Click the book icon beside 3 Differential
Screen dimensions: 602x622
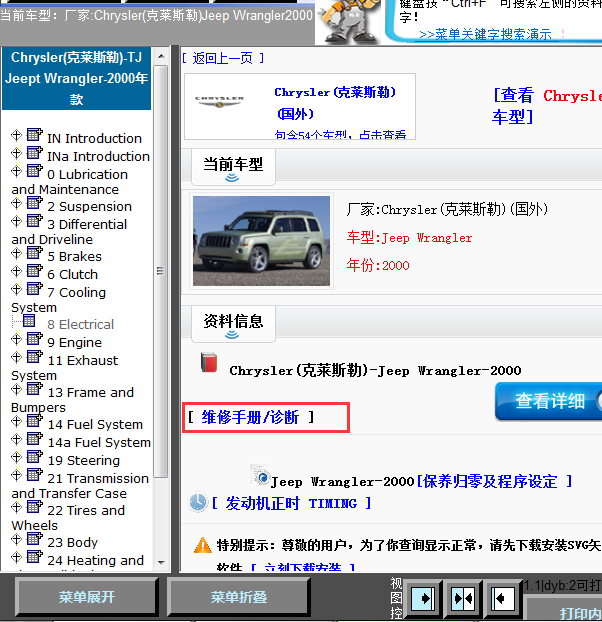click(x=35, y=221)
